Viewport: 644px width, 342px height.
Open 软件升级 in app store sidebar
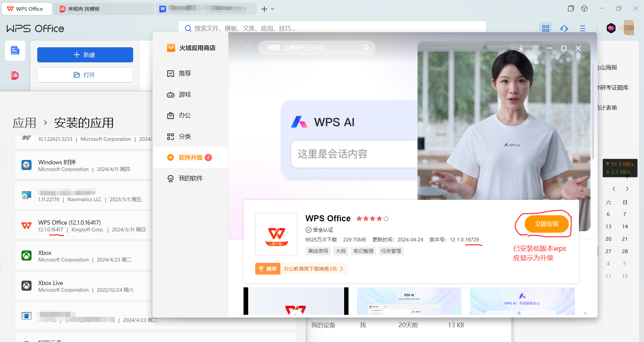pos(191,158)
